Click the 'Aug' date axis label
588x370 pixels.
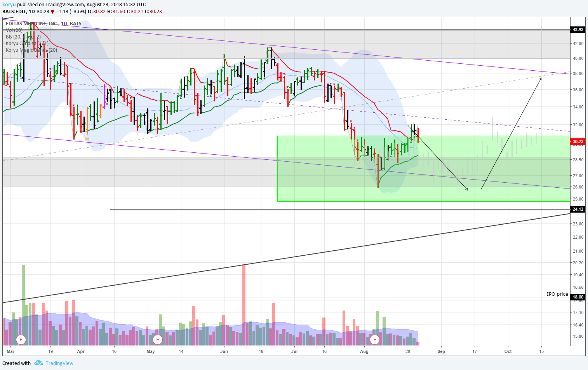click(x=364, y=351)
